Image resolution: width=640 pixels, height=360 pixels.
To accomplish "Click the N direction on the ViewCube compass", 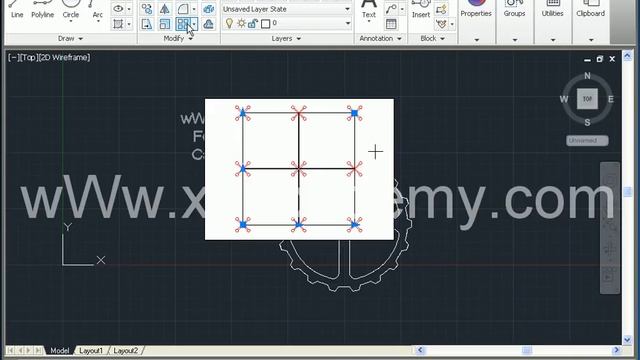I will coord(587,76).
